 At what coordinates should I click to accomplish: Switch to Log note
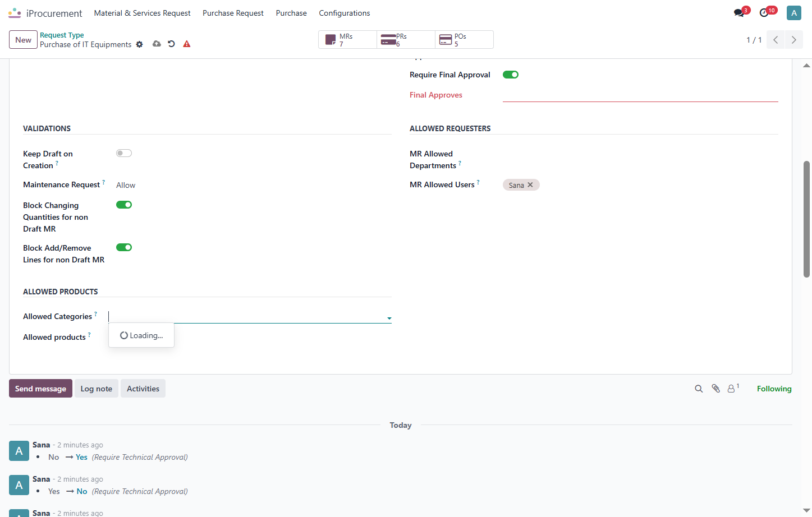(x=97, y=389)
